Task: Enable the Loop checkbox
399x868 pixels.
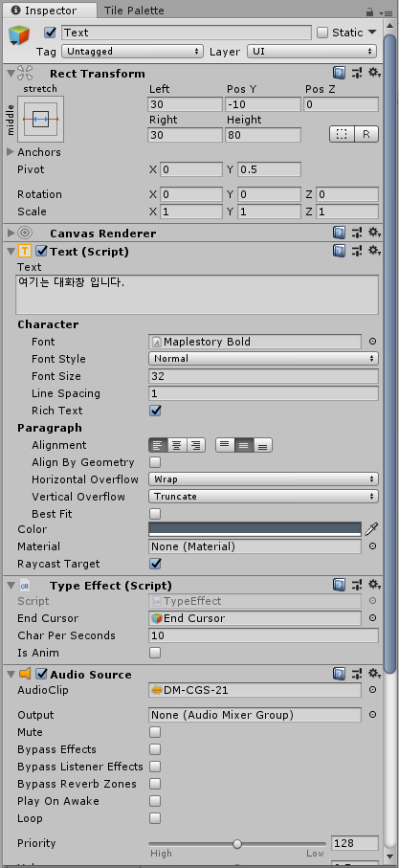Action: 155,818
